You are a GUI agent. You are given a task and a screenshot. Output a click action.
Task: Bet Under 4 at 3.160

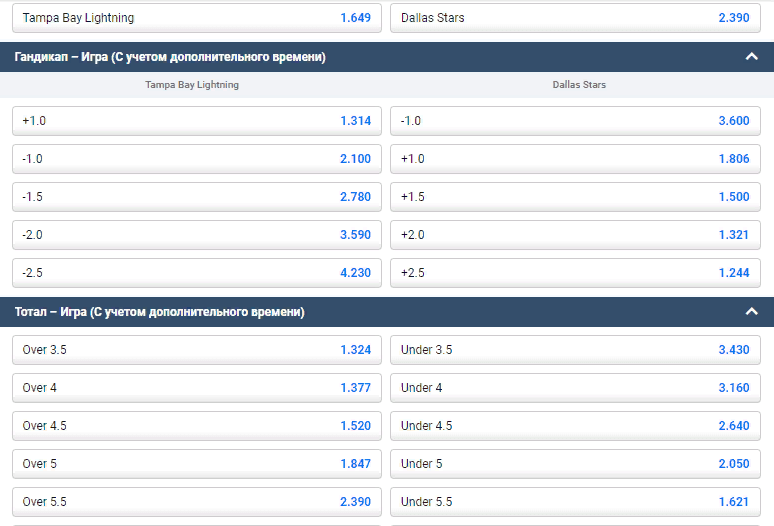pyautogui.click(x=575, y=388)
